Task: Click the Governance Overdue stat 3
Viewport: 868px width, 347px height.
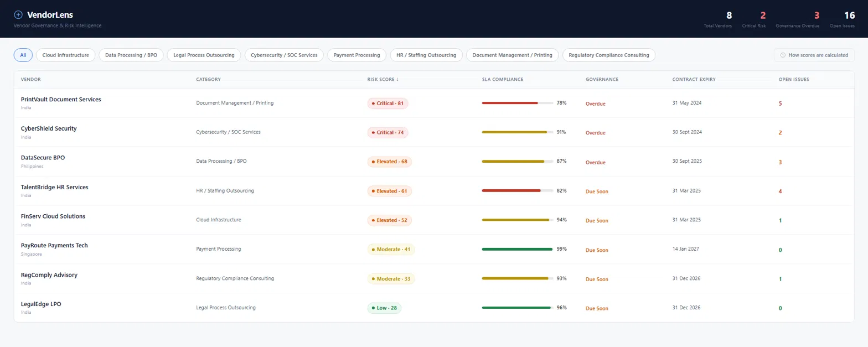Action: pos(817,15)
